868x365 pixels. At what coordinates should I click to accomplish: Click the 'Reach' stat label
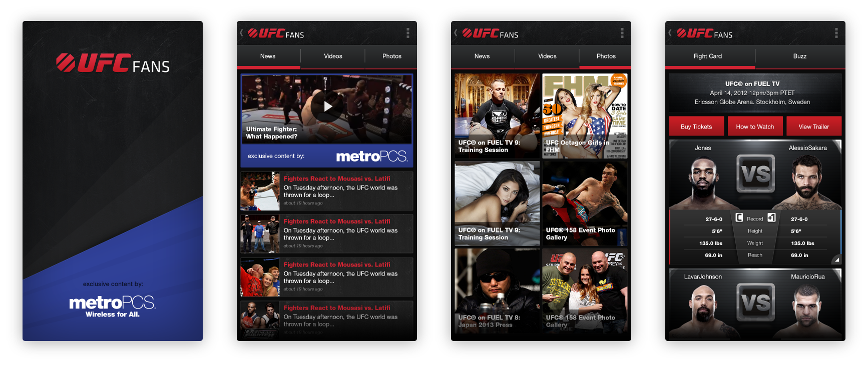(x=755, y=255)
